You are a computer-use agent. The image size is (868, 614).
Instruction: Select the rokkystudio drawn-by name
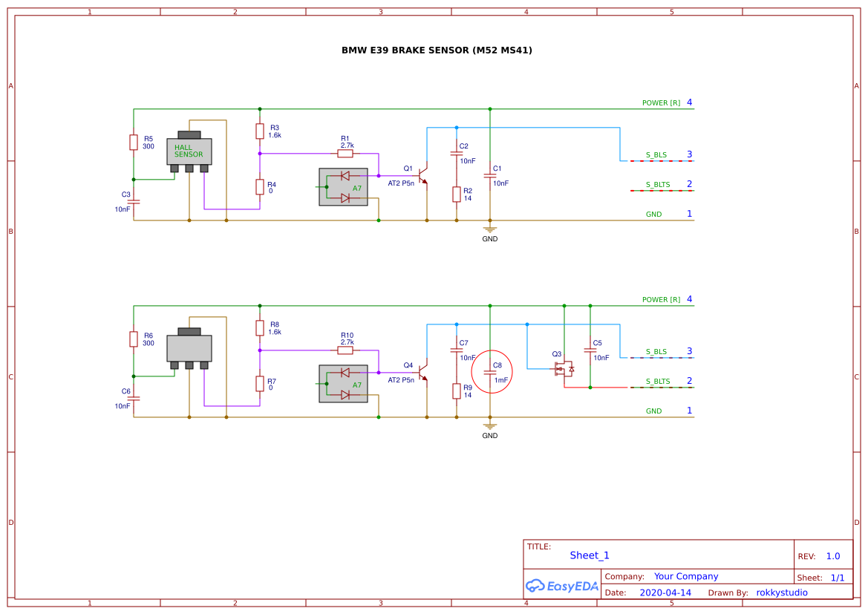(x=781, y=592)
